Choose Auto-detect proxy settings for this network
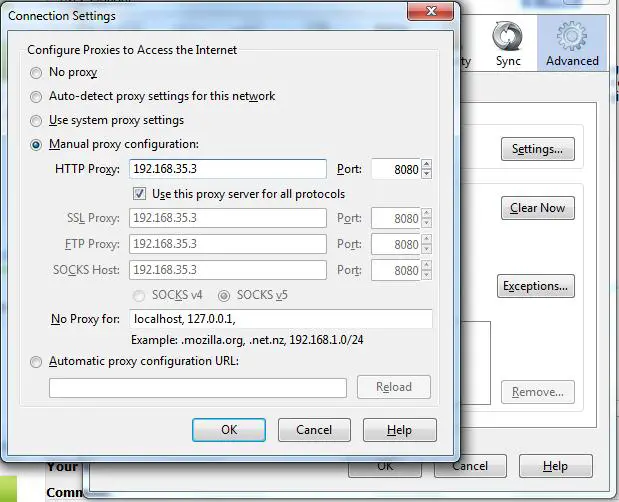The width and height of the screenshot is (619, 502). [36, 97]
